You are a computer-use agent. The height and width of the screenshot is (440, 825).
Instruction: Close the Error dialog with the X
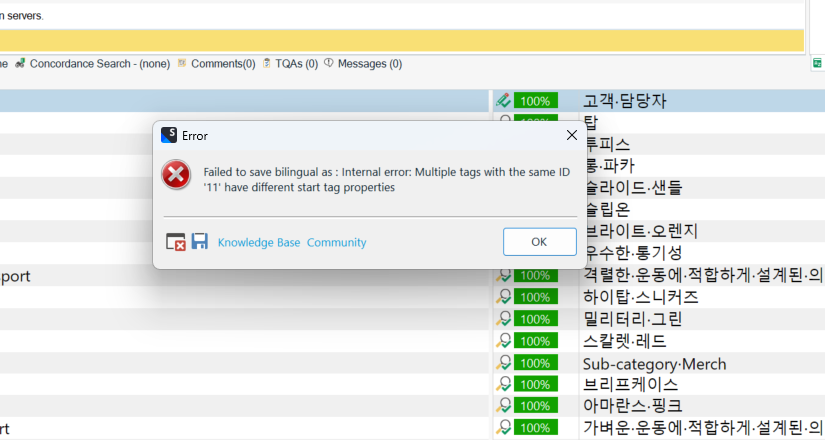click(x=571, y=135)
